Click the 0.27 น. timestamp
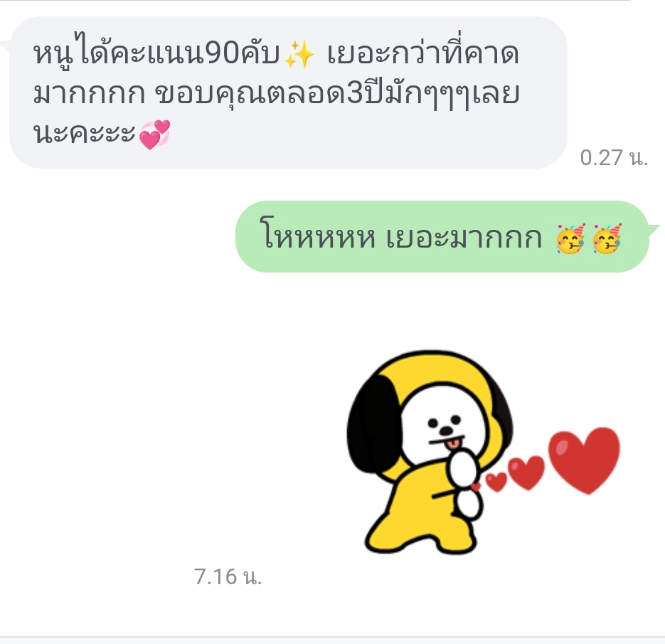 [x=614, y=158]
